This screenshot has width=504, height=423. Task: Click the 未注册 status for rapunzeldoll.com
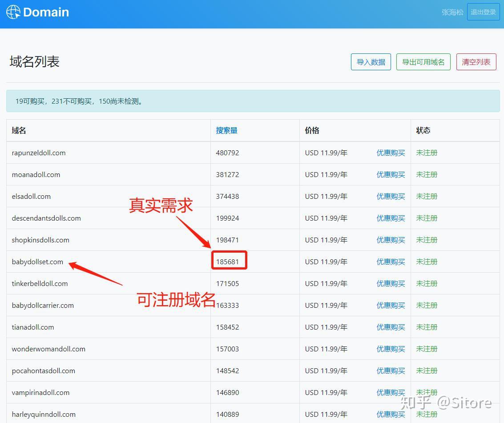click(427, 153)
